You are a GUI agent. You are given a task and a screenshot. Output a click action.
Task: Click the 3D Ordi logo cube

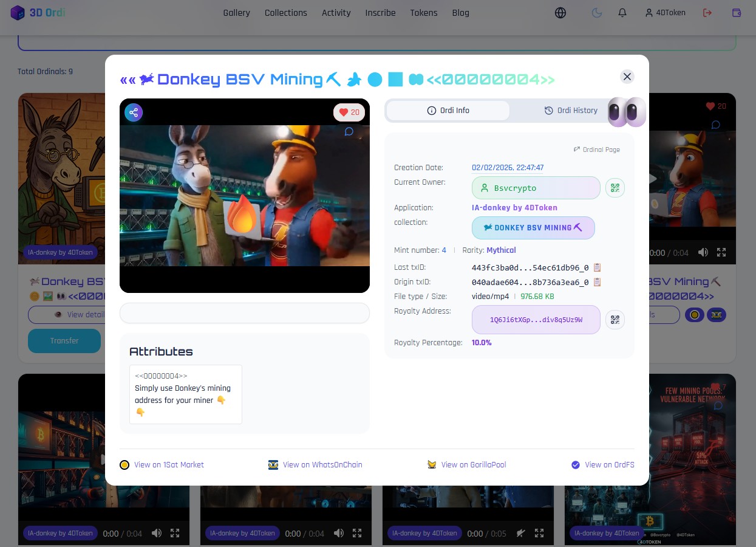pos(18,12)
